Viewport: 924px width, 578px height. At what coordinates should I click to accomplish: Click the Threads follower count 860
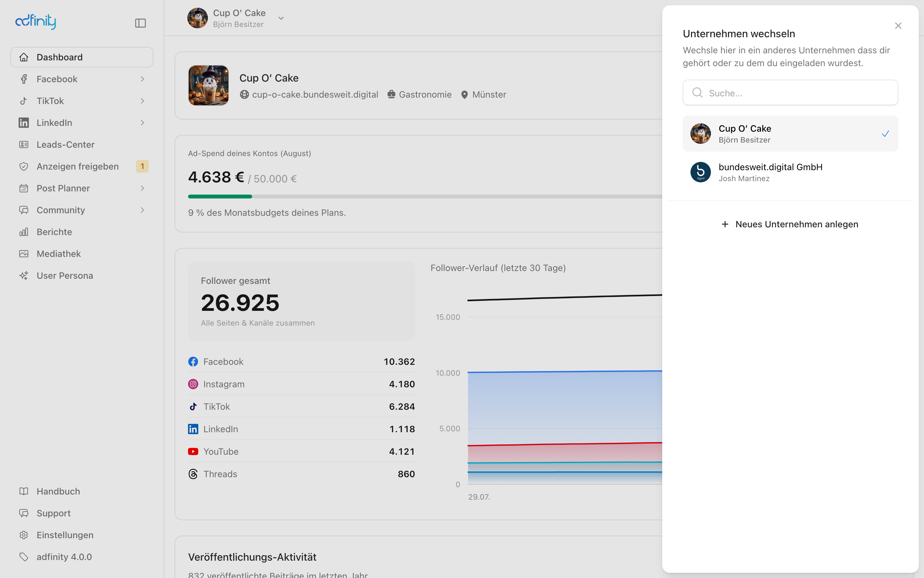(x=406, y=474)
